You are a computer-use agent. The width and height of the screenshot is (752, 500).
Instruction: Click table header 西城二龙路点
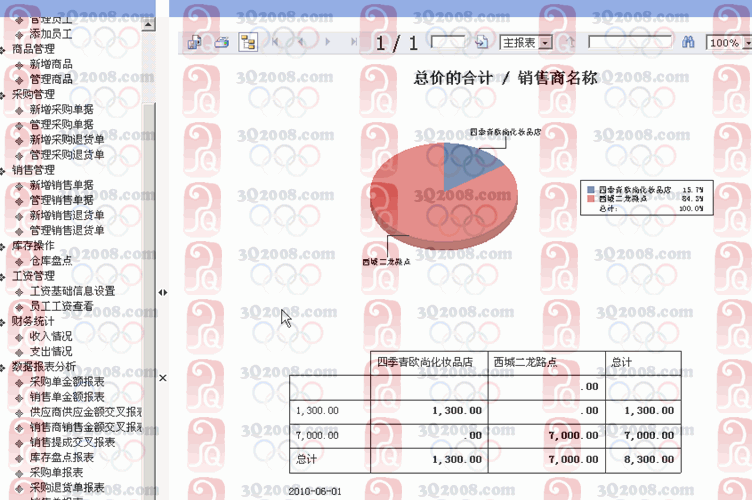[x=525, y=362]
